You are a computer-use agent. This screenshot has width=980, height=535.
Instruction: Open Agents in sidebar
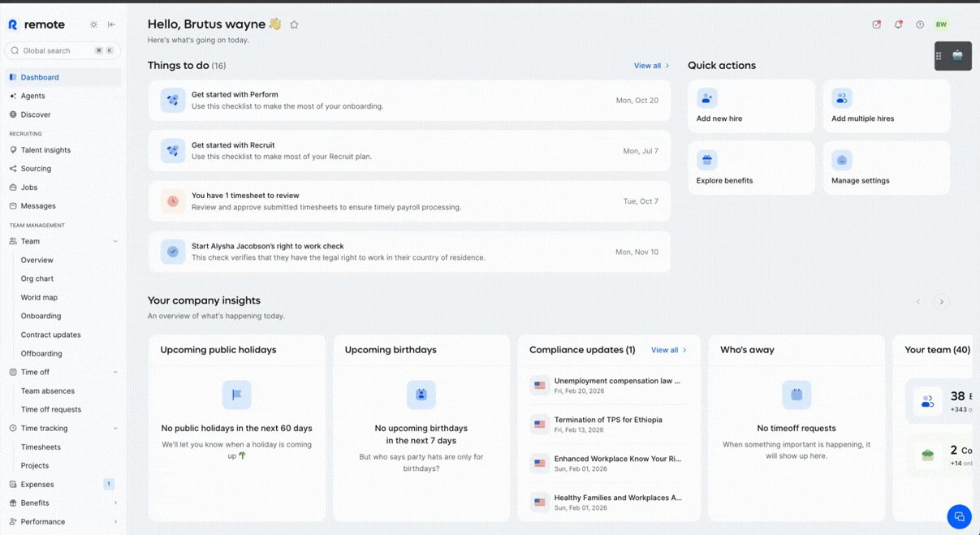63,96
